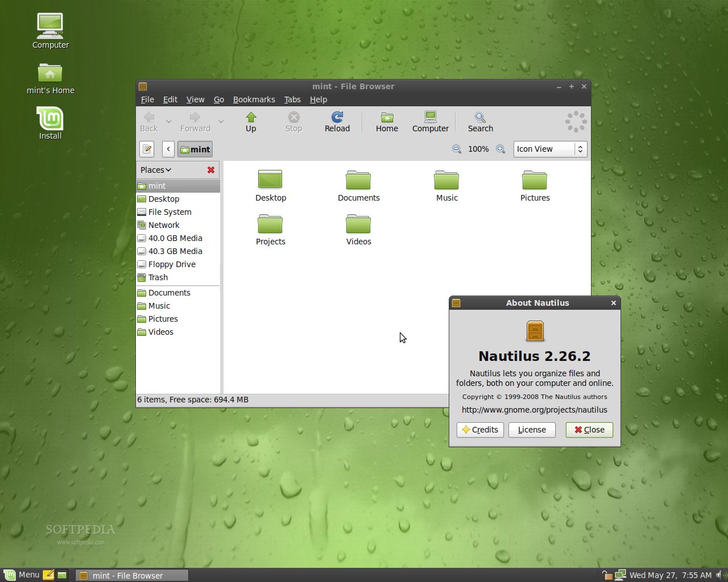
Task: Open the Icon View mode combo box
Action: pos(550,149)
